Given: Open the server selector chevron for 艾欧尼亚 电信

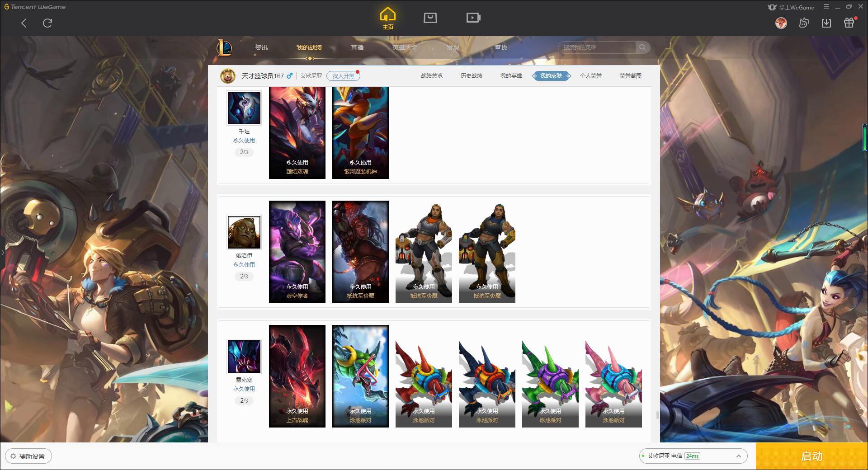Looking at the screenshot, I should (x=738, y=456).
